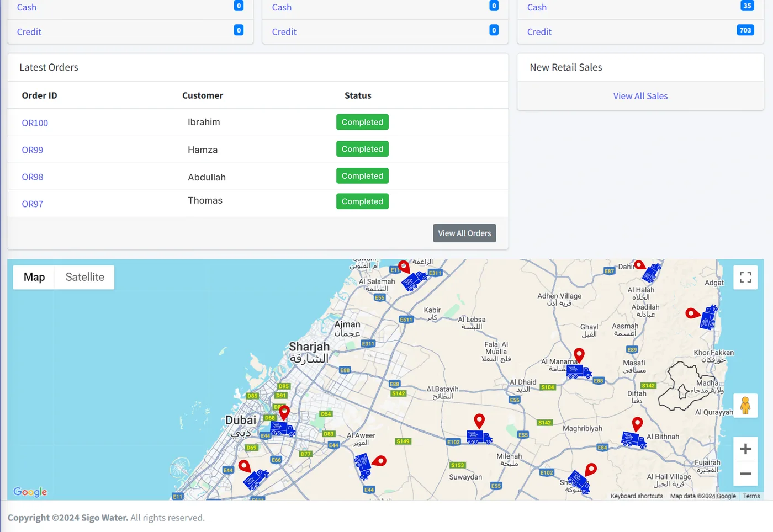Screen dimensions: 773x532
Task: Open the Google logo link
Action: [30, 492]
